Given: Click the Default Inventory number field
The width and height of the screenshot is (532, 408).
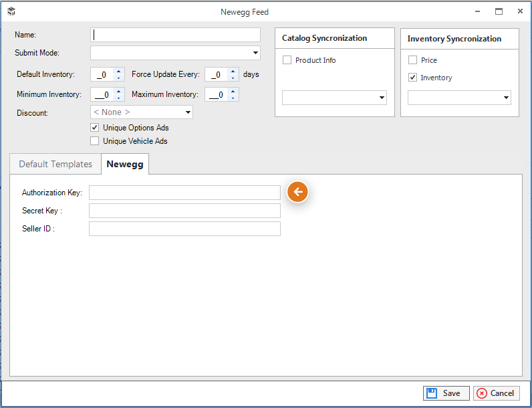Looking at the screenshot, I should 103,74.
